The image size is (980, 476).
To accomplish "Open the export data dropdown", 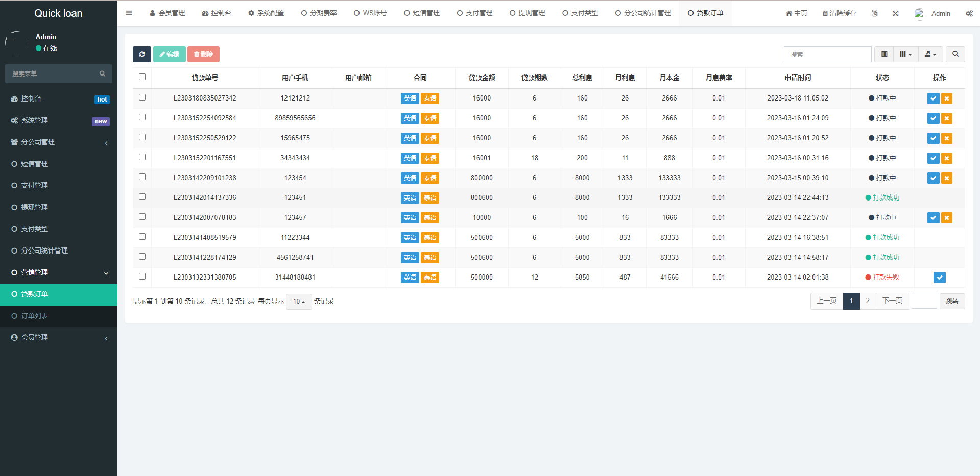I will 930,54.
